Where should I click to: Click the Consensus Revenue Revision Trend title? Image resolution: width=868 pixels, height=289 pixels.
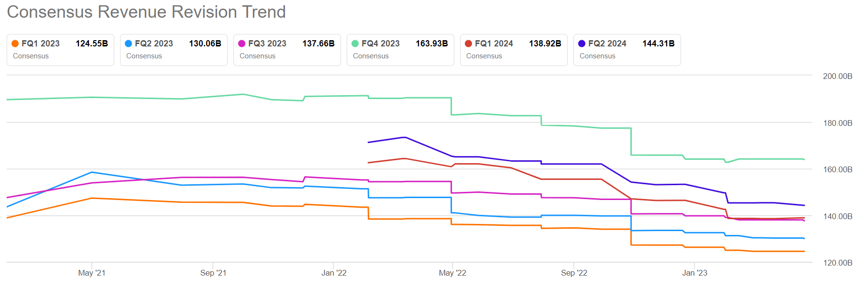point(146,12)
